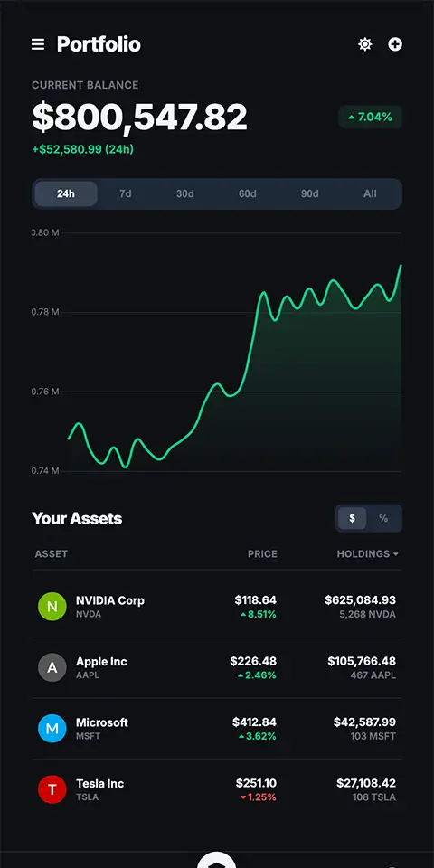Click Apple price $226.48

click(253, 661)
